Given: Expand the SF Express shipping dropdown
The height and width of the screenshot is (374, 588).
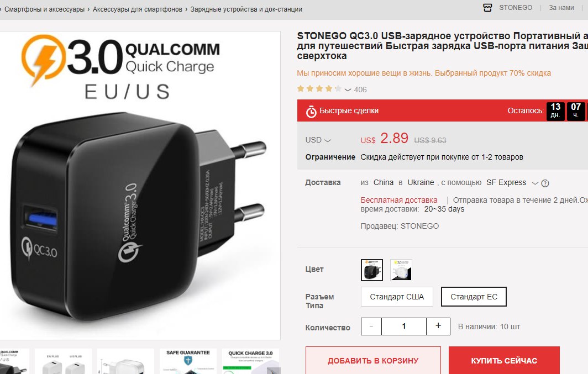Looking at the screenshot, I should (x=535, y=183).
